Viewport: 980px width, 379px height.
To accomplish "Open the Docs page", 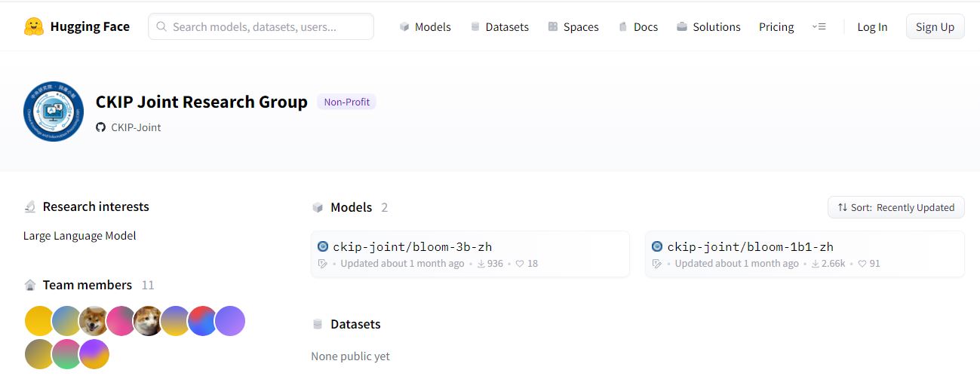I will point(637,26).
